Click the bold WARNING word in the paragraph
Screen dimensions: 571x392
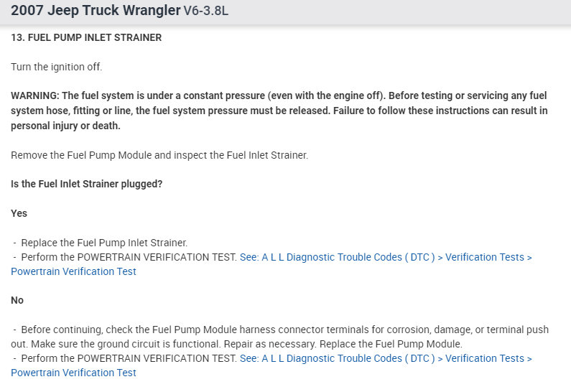coord(34,96)
